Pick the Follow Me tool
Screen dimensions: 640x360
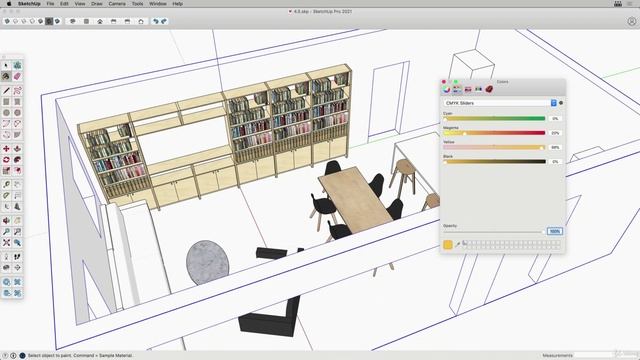tap(17, 160)
